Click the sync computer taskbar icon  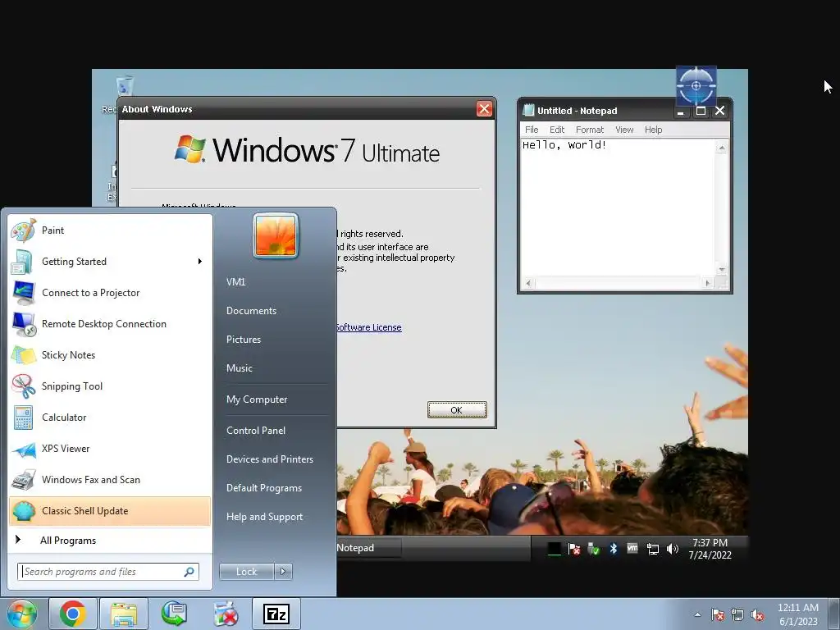pos(175,614)
